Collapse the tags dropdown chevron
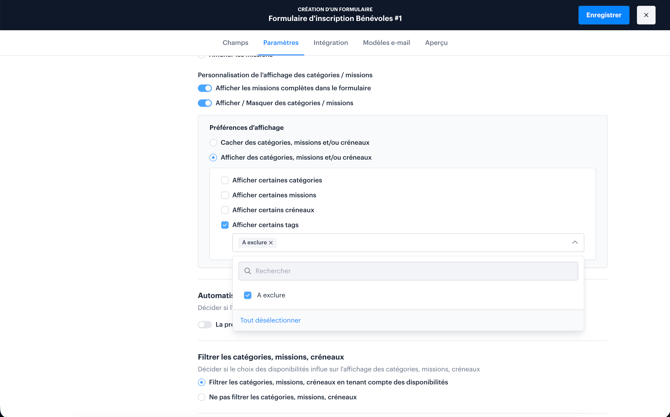670x417 pixels. (x=574, y=243)
